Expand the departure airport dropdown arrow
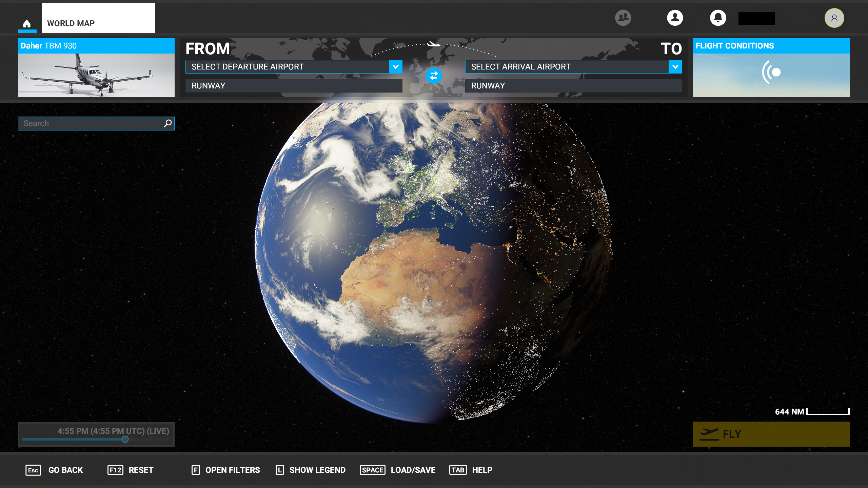The height and width of the screenshot is (488, 868). (x=396, y=67)
